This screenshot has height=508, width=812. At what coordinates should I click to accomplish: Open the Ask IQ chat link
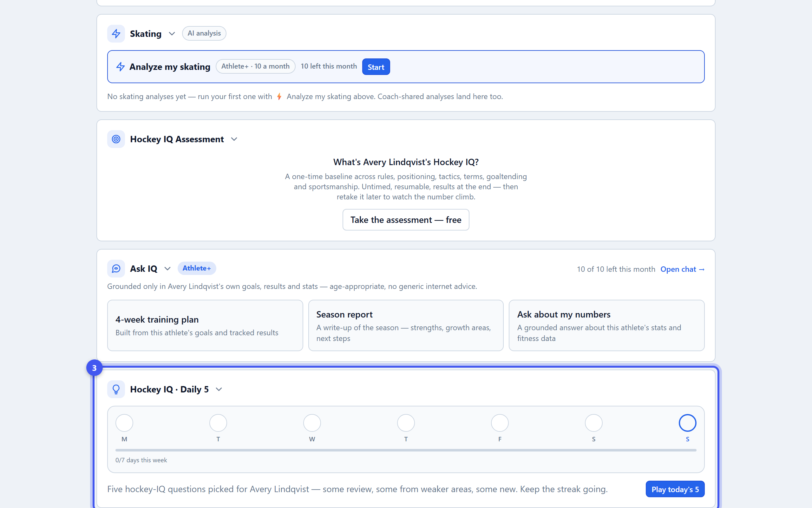[682, 269]
